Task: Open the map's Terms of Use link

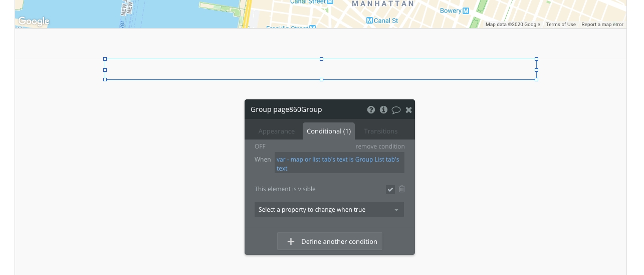Action: click(560, 25)
